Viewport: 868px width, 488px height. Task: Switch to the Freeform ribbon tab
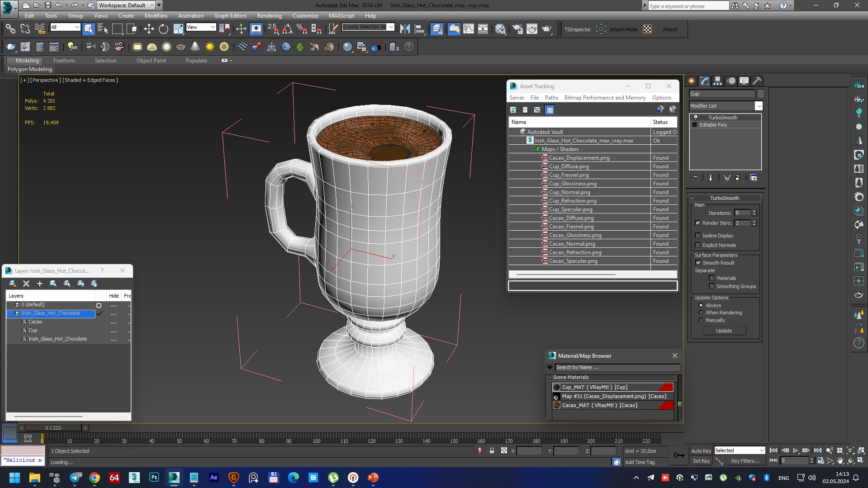64,61
